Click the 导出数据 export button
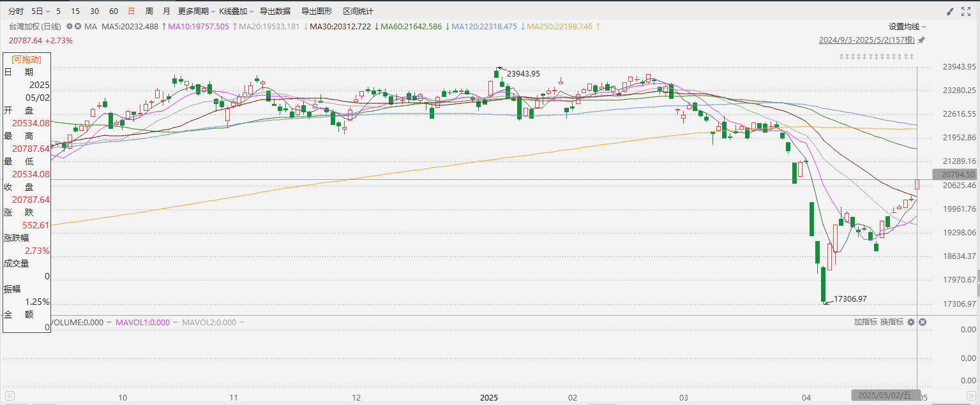This screenshot has height=405, width=980. tap(275, 11)
